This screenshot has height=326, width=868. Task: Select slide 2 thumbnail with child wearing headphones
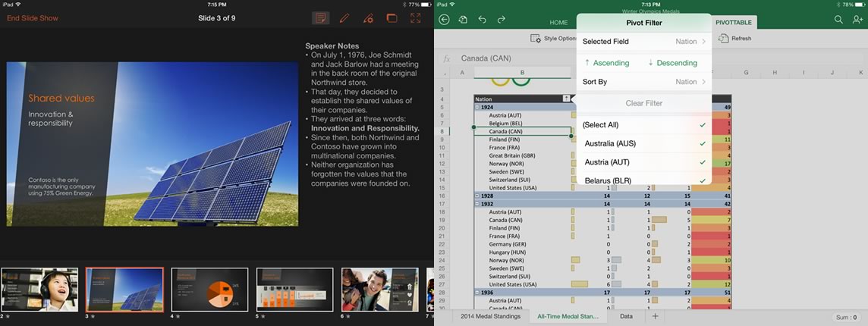(x=39, y=290)
